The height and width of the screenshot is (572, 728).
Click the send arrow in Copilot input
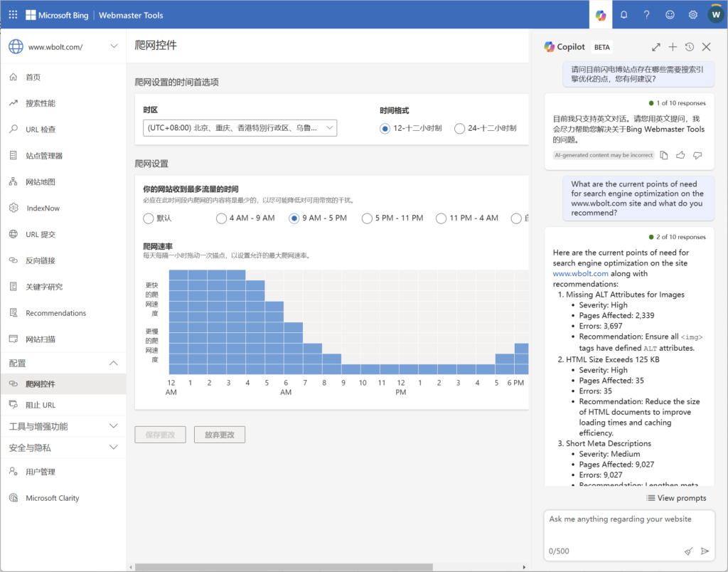[x=705, y=551]
